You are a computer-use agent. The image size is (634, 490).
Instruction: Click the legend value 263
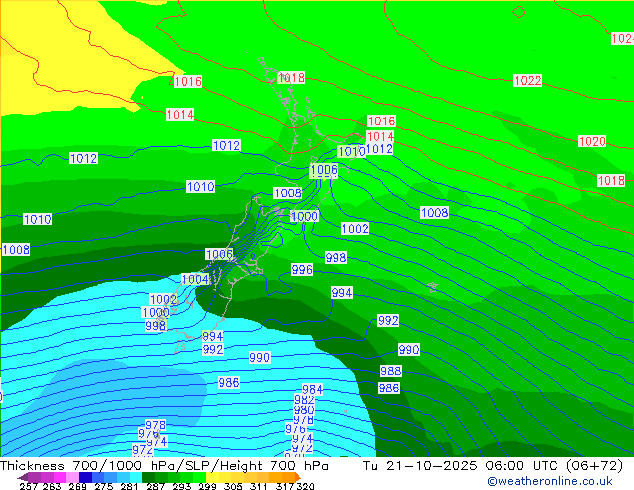pos(52,486)
